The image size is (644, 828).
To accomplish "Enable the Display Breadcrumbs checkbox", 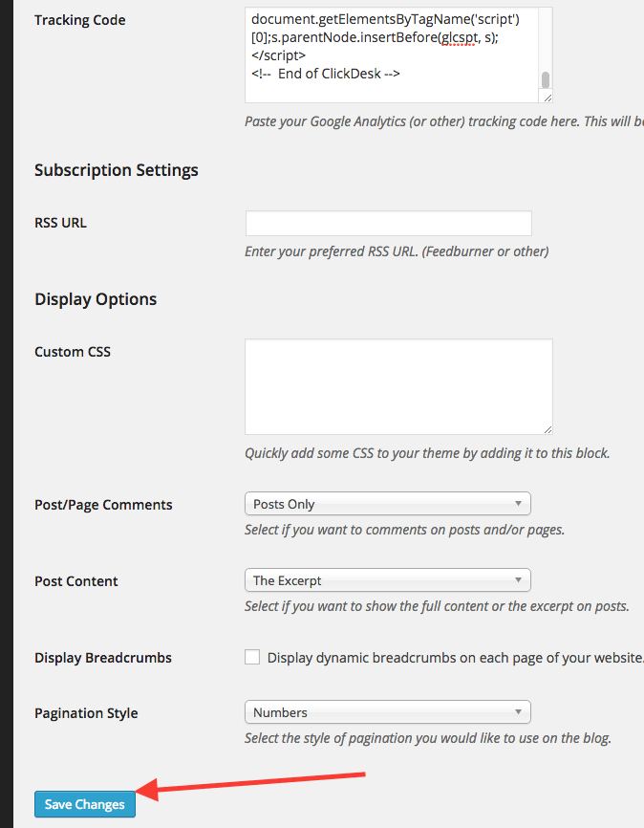I will point(252,658).
